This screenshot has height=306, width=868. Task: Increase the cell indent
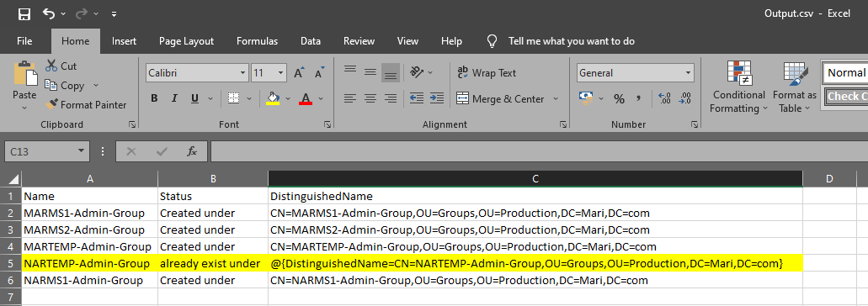[437, 99]
